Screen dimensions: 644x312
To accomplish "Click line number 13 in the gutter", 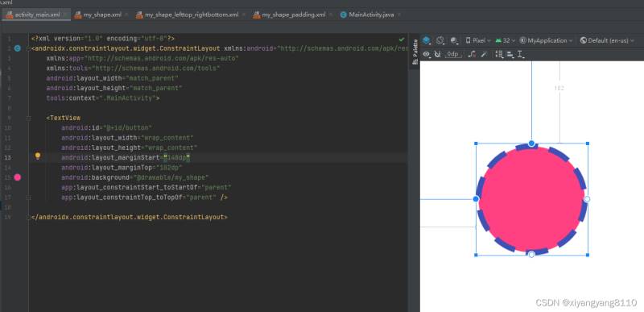I will 8,157.
